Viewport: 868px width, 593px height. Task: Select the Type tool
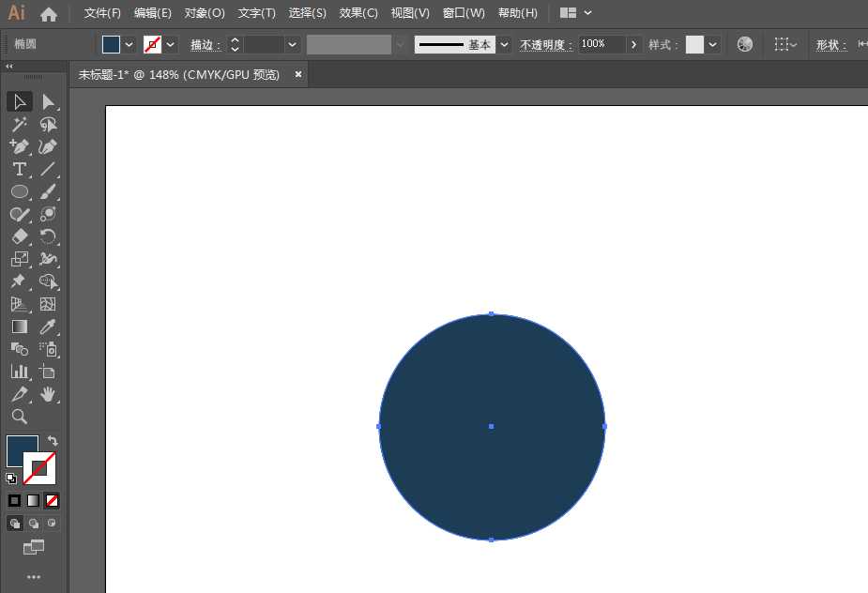coord(19,169)
